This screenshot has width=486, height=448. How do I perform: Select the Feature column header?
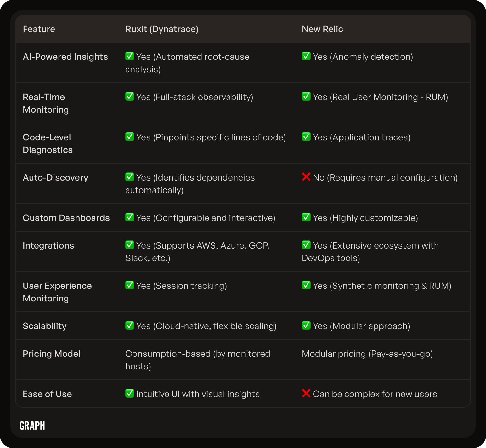pos(39,29)
